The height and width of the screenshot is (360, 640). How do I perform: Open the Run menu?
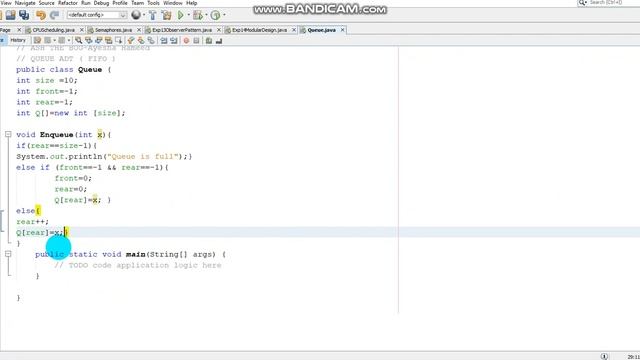click(x=86, y=3)
